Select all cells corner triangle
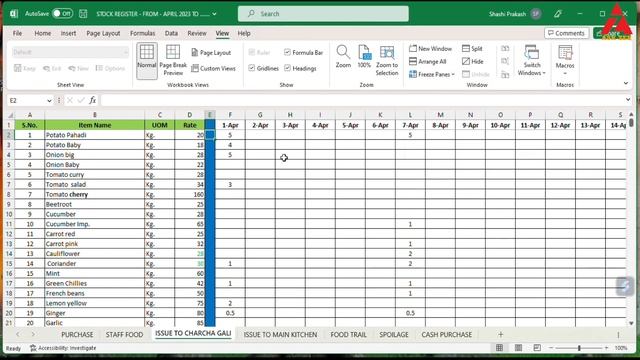Screen dimensions: 640x360 10,115
